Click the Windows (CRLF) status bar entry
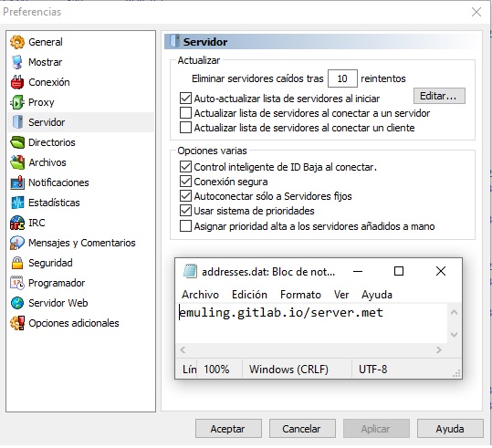The width and height of the screenshot is (492, 448). point(288,370)
